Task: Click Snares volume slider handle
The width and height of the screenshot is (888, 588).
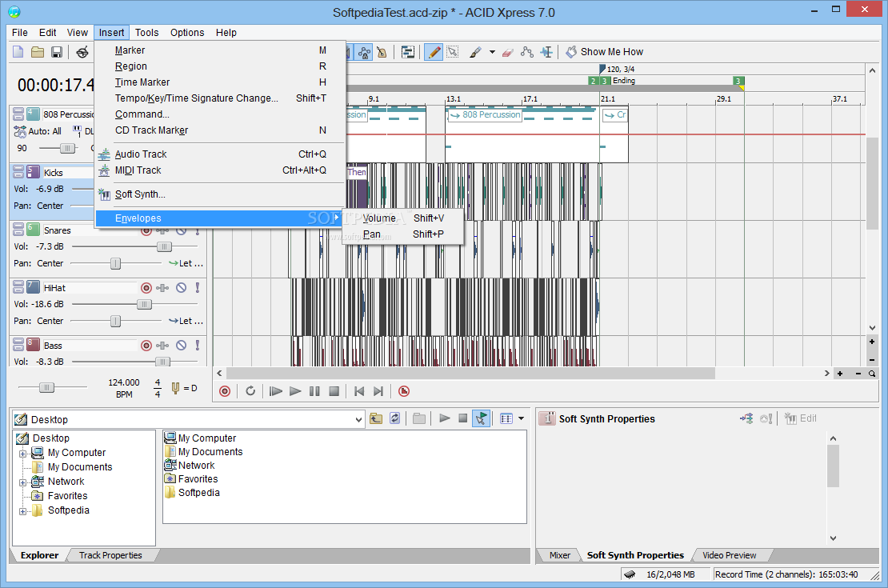Action: pyautogui.click(x=164, y=246)
